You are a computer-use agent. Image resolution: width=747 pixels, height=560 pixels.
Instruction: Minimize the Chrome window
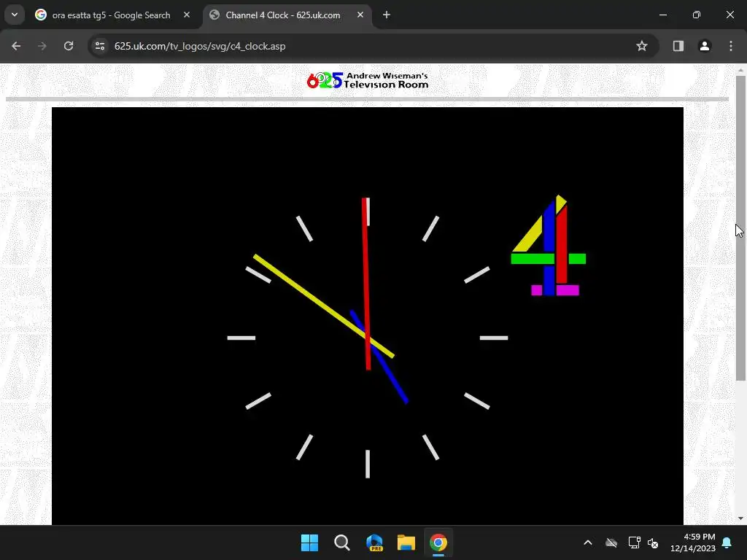[x=663, y=15]
